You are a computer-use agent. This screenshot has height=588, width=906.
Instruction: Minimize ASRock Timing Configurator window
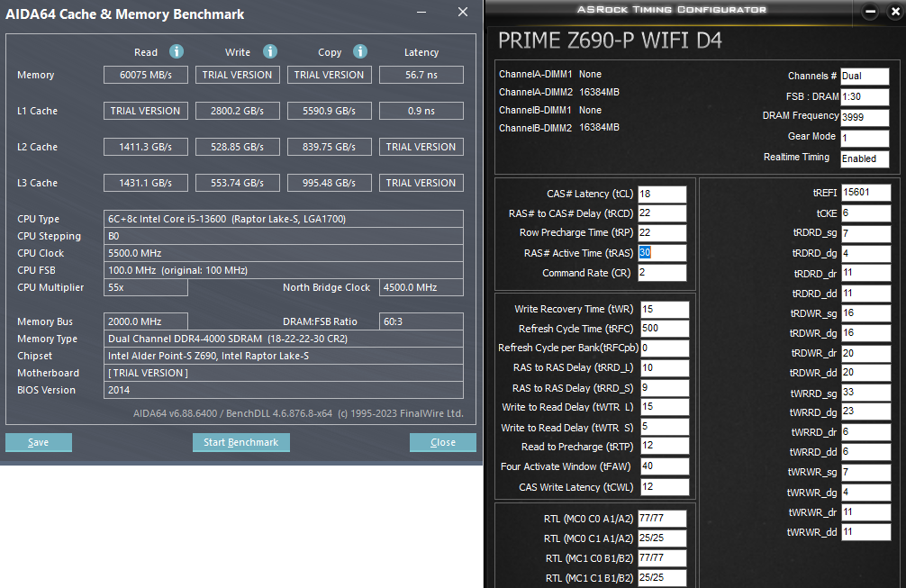click(870, 12)
